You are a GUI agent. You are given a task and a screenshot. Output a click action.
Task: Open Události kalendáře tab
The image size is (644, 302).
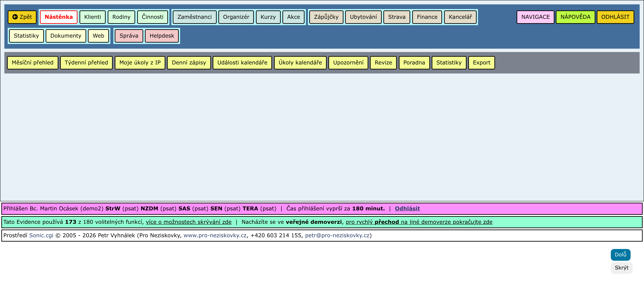[x=242, y=63]
